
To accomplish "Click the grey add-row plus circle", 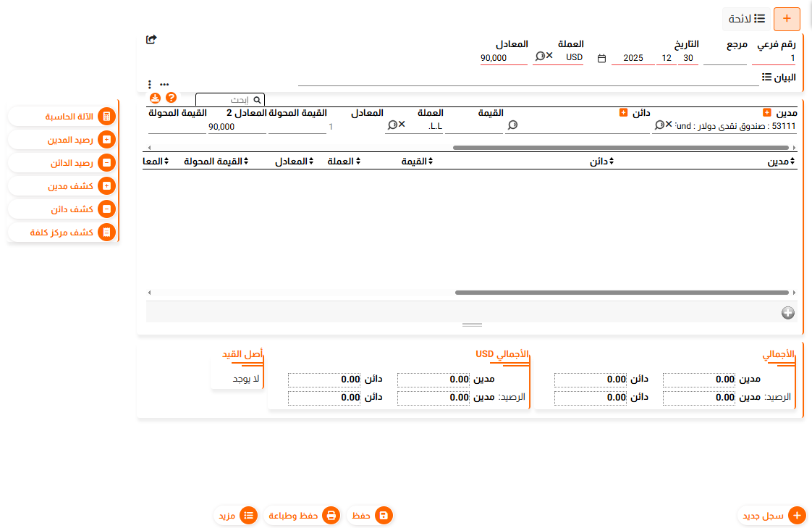I will 788,313.
